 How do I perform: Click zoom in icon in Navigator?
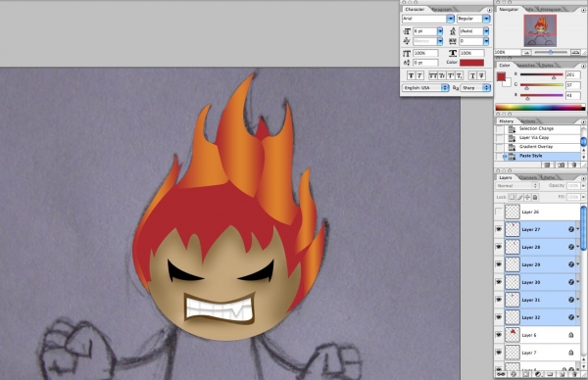click(x=575, y=53)
